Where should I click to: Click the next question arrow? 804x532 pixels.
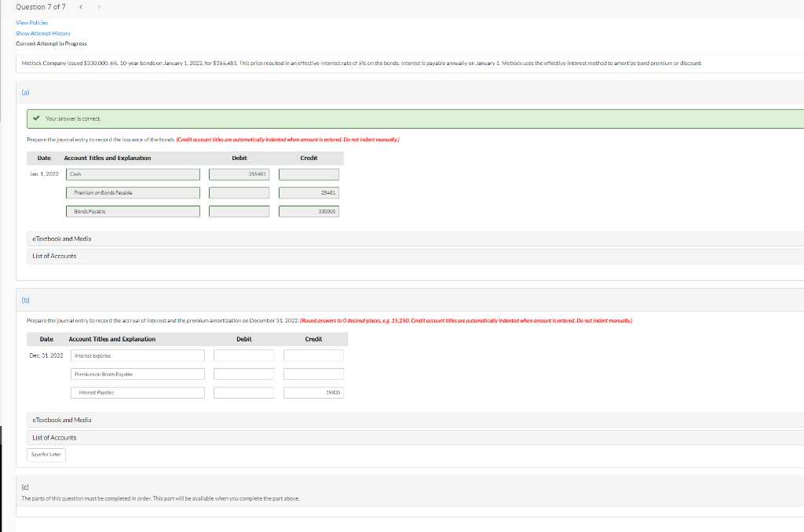click(x=99, y=6)
